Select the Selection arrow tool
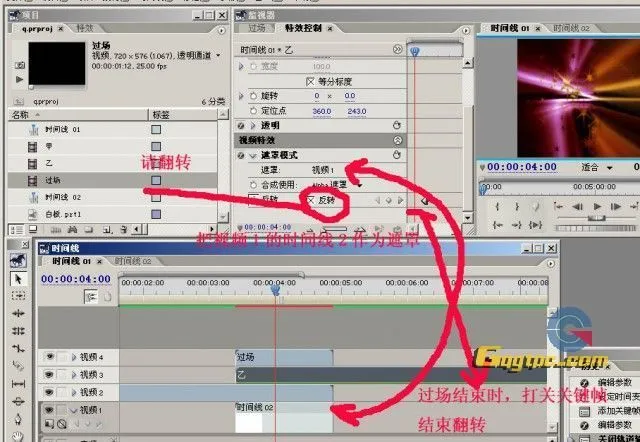The width and height of the screenshot is (640, 442). pyautogui.click(x=19, y=277)
